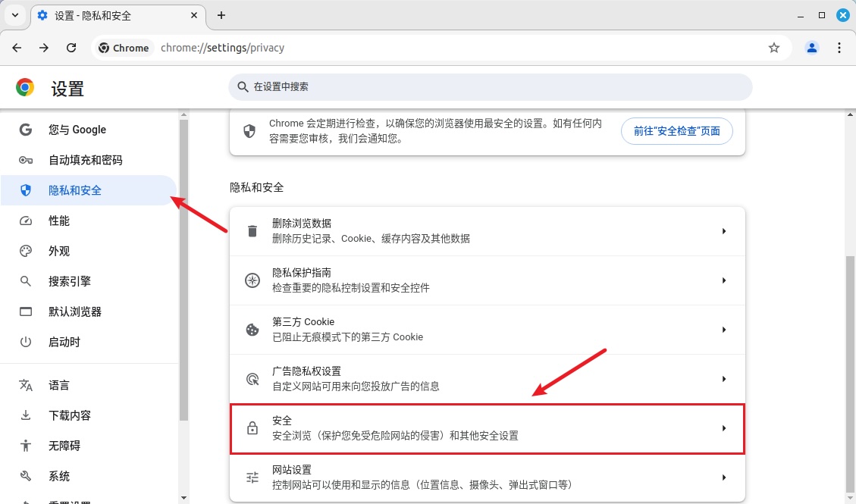The image size is (856, 504).
Task: Click the trash icon for 删除浏览数据
Action: point(252,231)
